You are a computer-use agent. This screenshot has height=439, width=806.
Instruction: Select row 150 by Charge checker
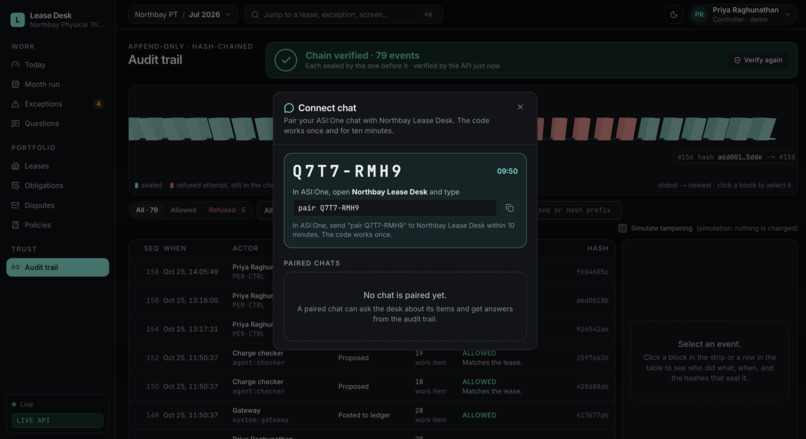click(x=372, y=387)
